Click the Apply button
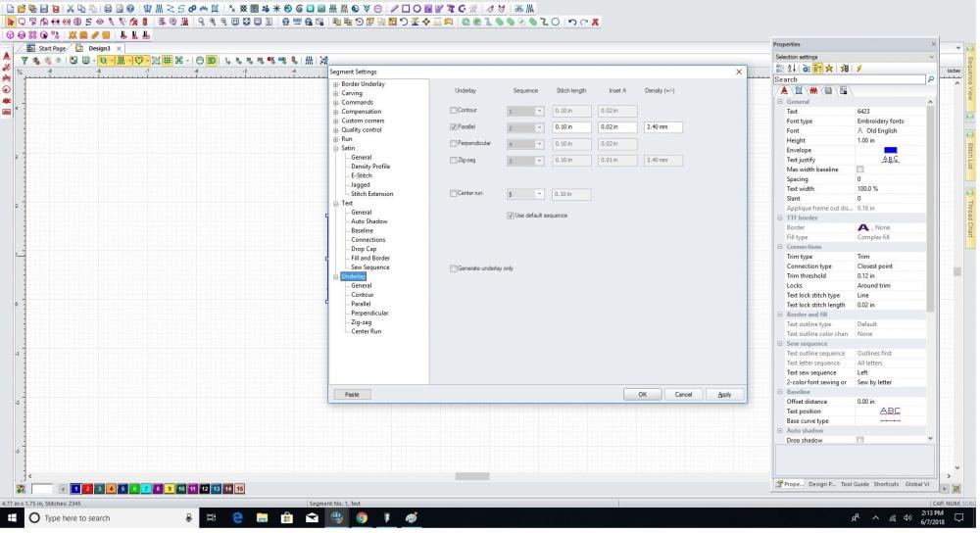This screenshot has height=533, width=980. [x=724, y=394]
